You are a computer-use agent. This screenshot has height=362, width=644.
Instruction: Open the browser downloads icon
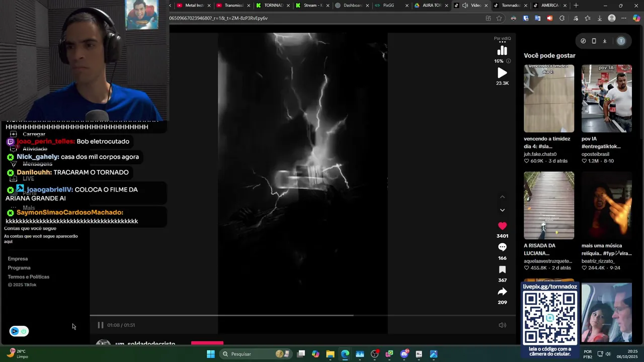pos(599,18)
